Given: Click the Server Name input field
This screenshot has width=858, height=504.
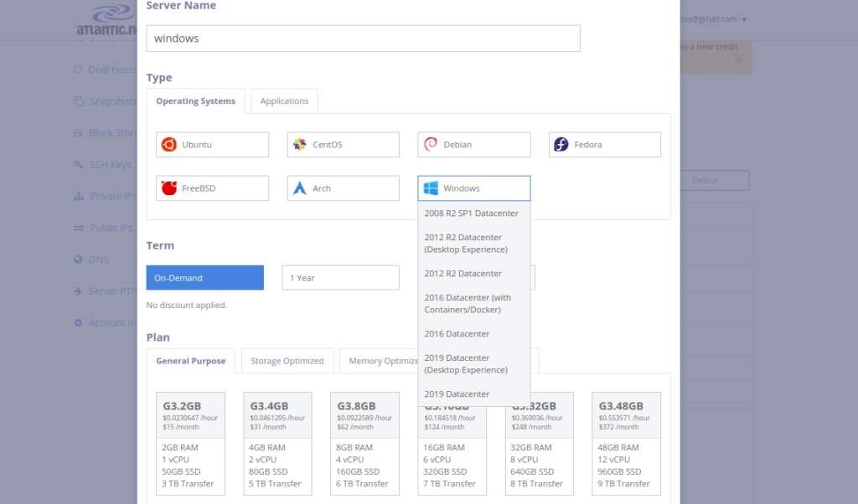Looking at the screenshot, I should tap(364, 39).
